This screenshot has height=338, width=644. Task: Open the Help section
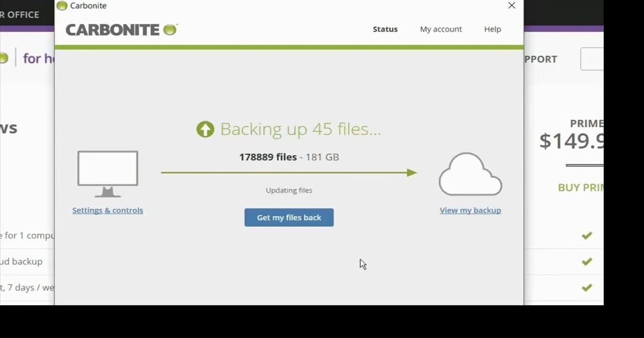coord(492,29)
